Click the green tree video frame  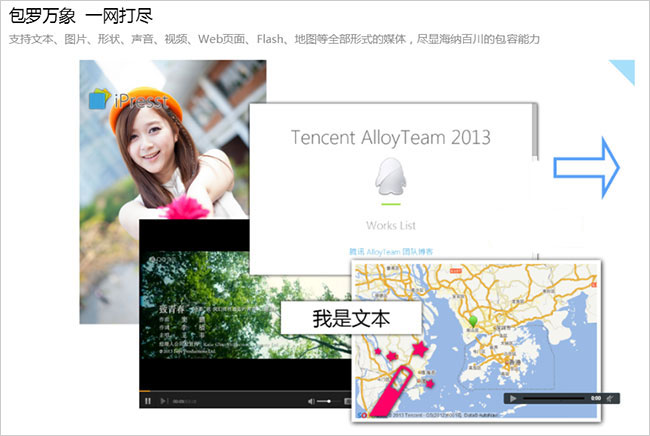[x=210, y=300]
